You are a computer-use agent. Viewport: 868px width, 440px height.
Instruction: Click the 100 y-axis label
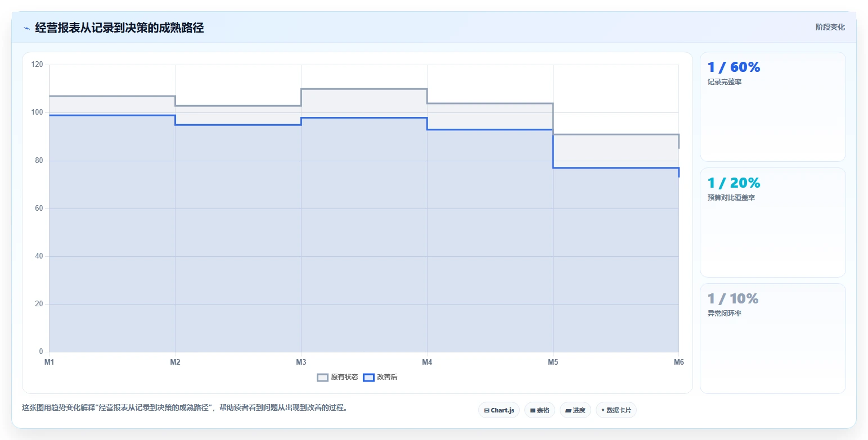tap(37, 112)
